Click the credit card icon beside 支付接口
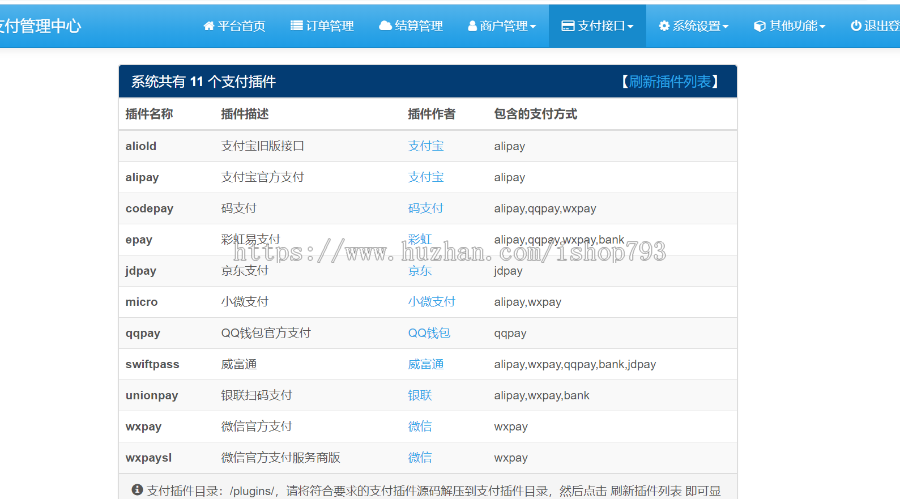This screenshot has width=900, height=499. click(x=567, y=26)
